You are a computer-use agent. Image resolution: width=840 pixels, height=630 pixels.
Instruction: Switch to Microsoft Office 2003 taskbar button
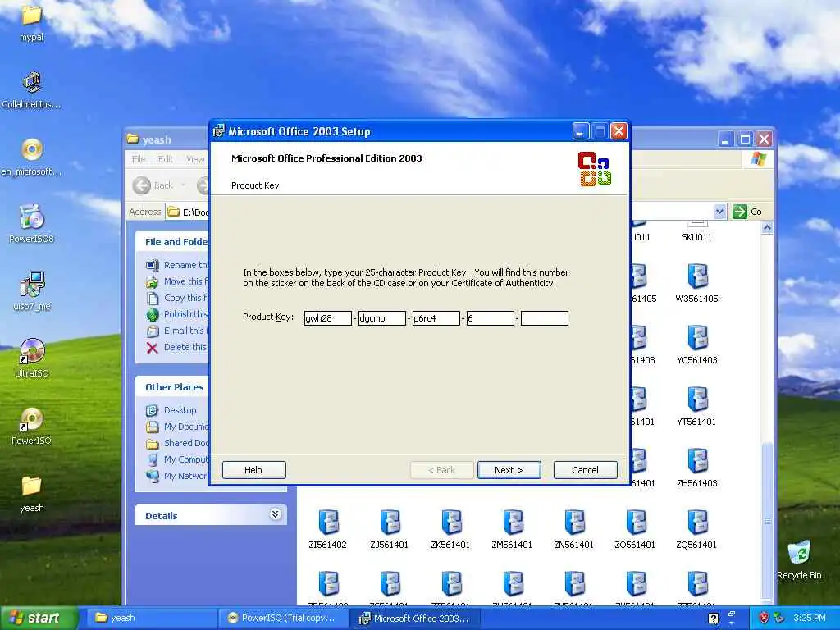415,619
